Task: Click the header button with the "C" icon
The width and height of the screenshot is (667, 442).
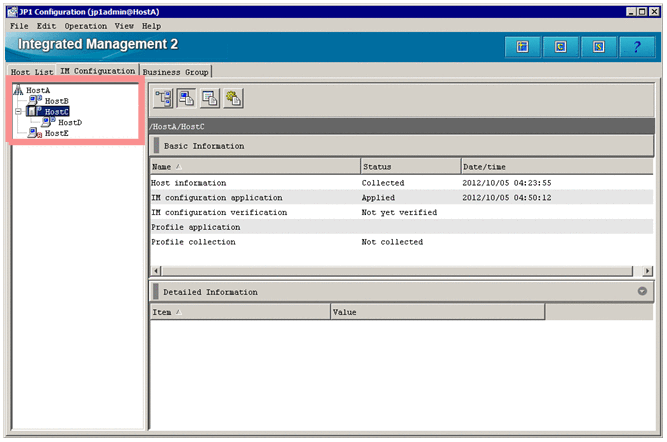Action: click(561, 47)
